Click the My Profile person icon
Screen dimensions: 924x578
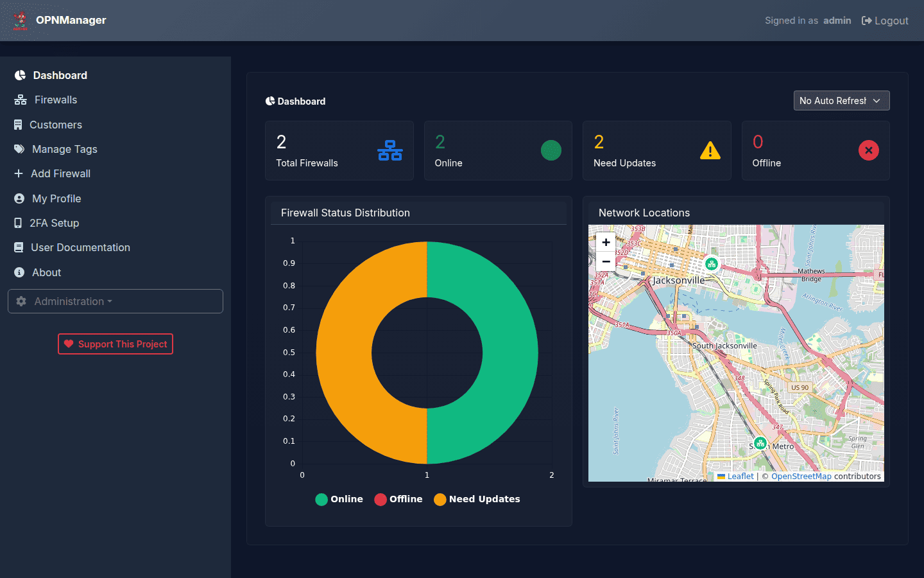(x=19, y=198)
